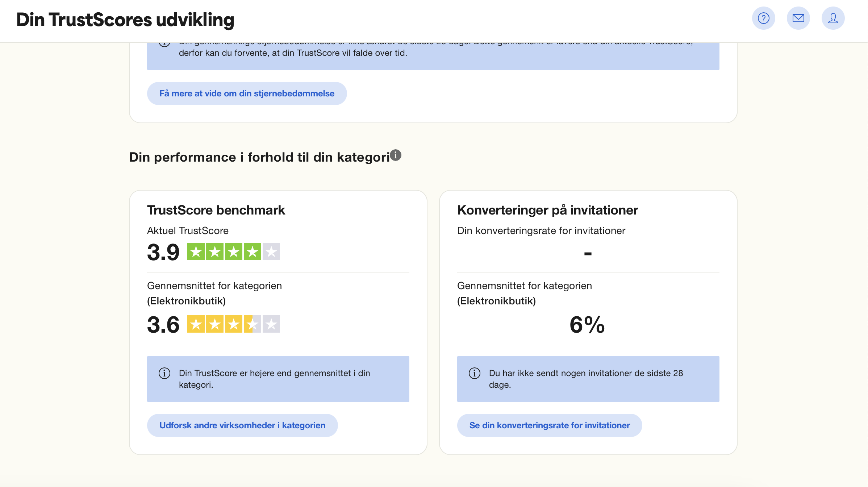
Task: Click info icon in TrustScore higher-than-average notice
Action: pyautogui.click(x=164, y=373)
